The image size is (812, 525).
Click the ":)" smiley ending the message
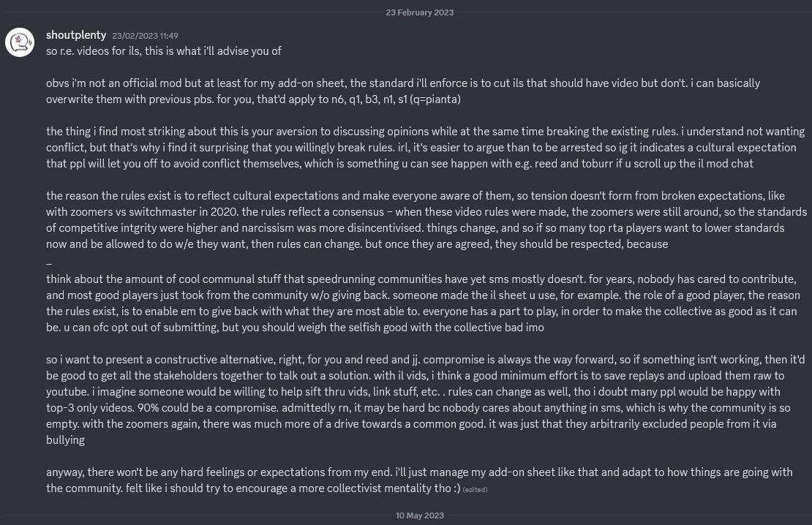pos(455,488)
